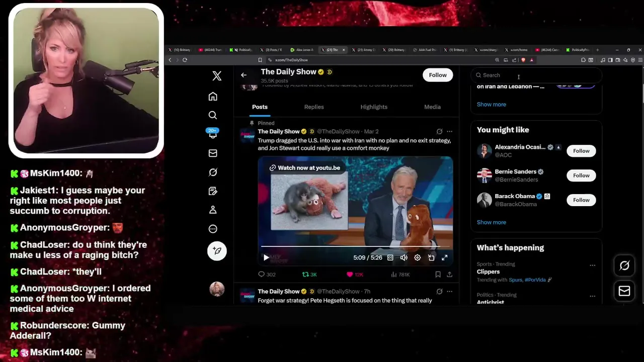
Task: Switch to the Posts tab
Action: tap(260, 107)
